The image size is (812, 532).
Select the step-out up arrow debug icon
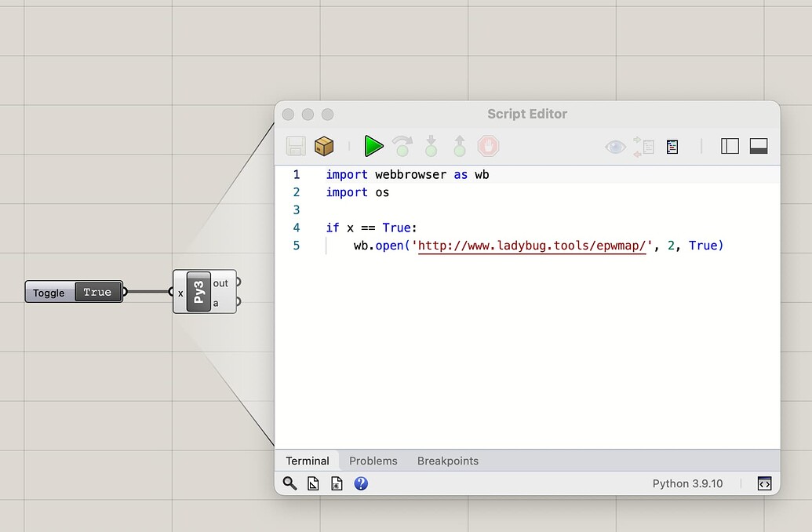pyautogui.click(x=459, y=146)
